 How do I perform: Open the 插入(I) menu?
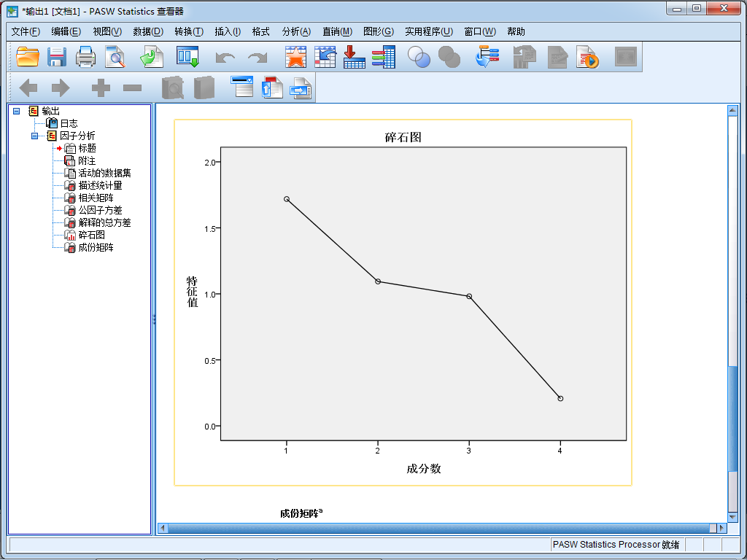(228, 31)
